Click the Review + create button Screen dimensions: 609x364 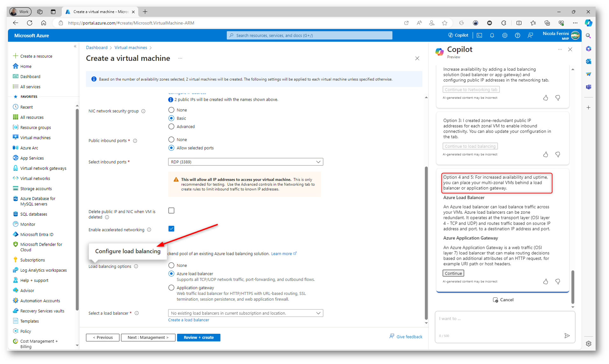[x=198, y=337]
